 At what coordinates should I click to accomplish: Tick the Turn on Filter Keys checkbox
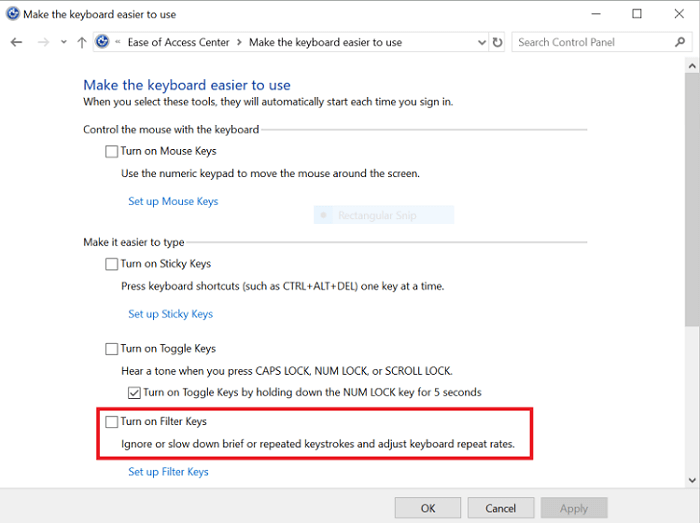111,423
